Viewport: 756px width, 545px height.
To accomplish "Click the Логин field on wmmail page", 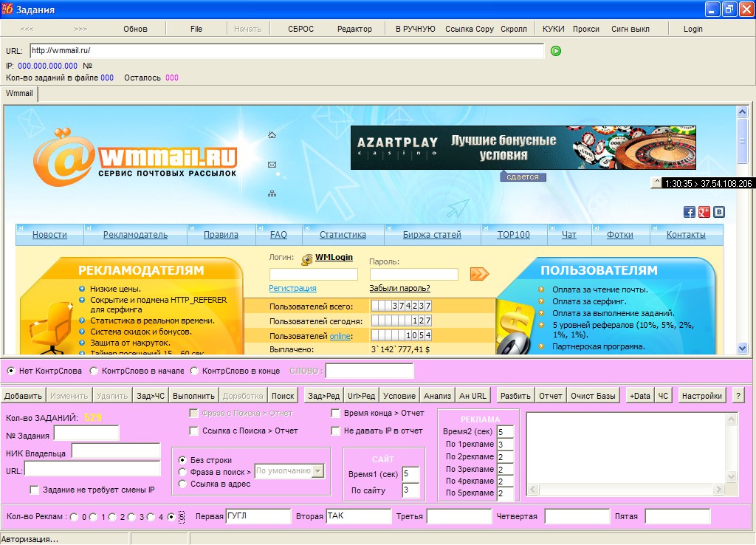I will tap(313, 275).
